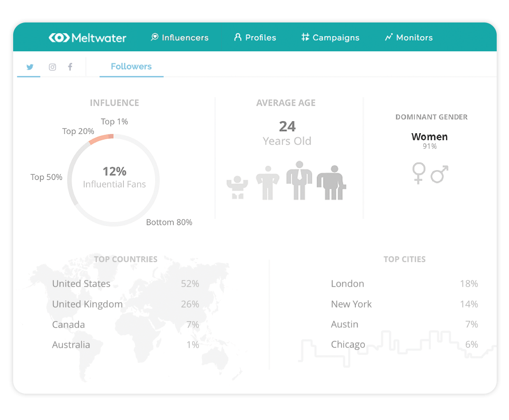Click the 12% Influential Fans label

click(x=114, y=177)
